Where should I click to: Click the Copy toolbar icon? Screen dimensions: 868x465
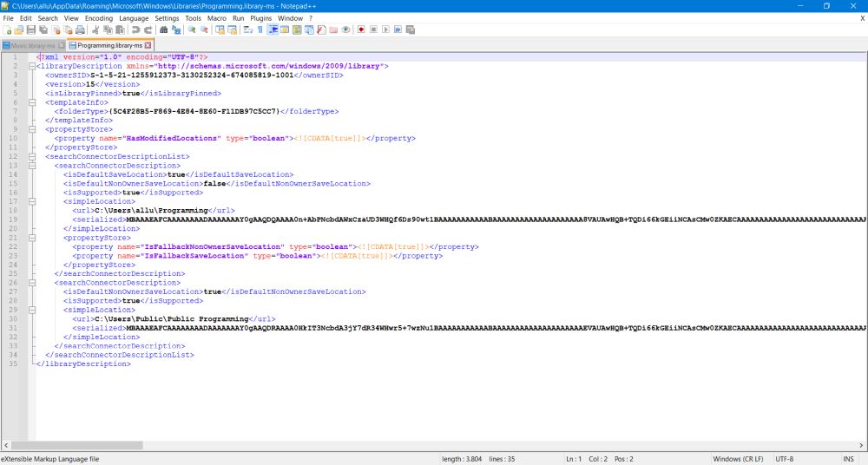(108, 29)
